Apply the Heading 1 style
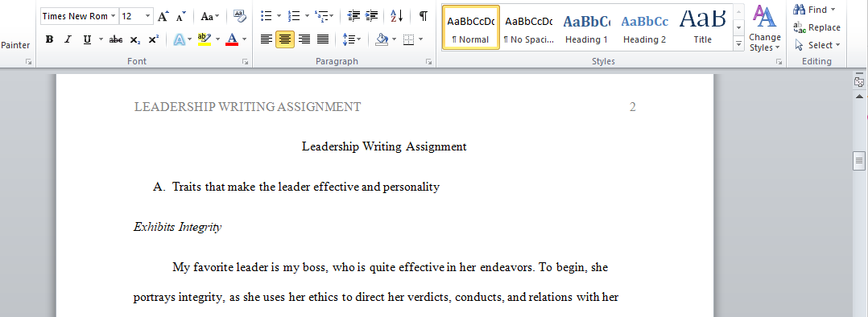The width and height of the screenshot is (868, 317). (586, 27)
